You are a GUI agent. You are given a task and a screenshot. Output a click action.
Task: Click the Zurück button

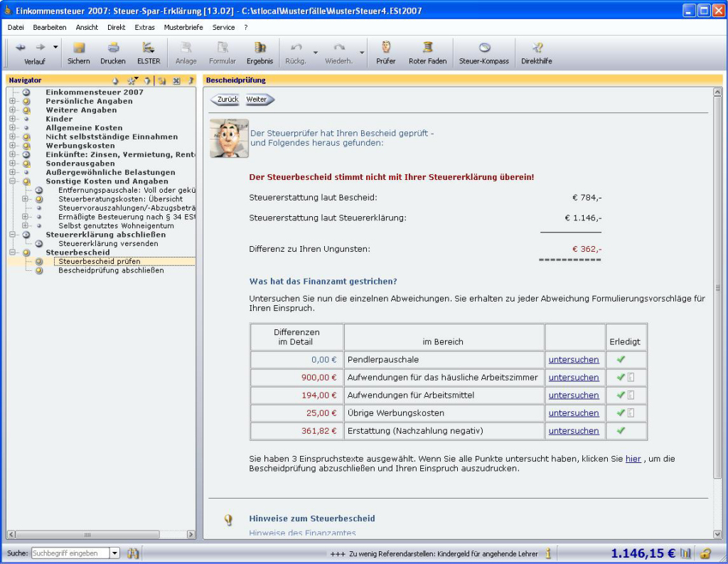coord(227,100)
